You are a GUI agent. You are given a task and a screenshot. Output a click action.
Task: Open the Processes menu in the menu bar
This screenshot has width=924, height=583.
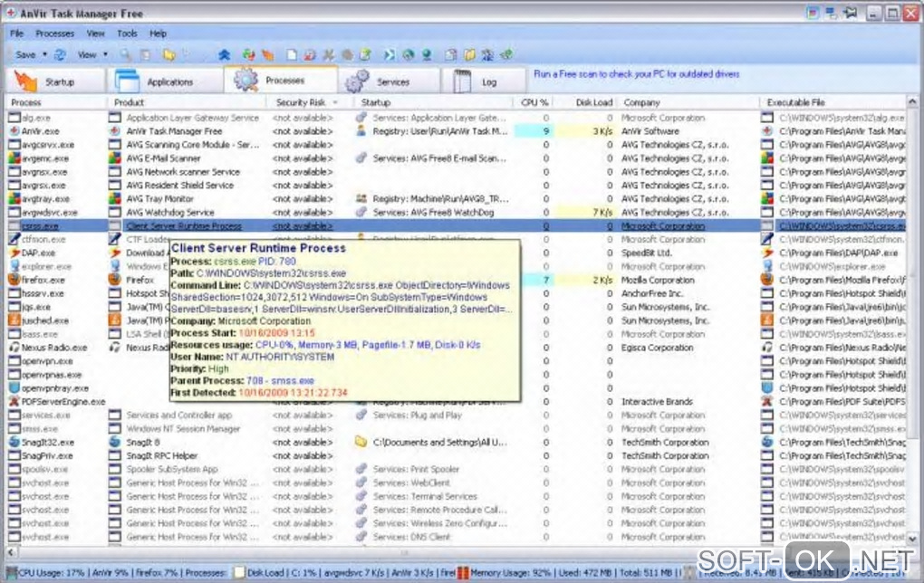54,33
